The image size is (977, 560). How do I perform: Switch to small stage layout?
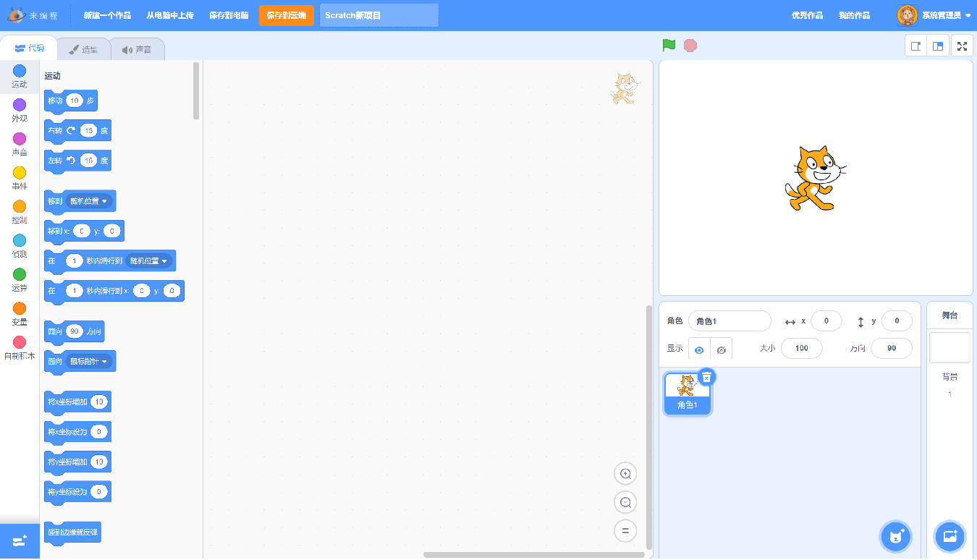pos(915,46)
